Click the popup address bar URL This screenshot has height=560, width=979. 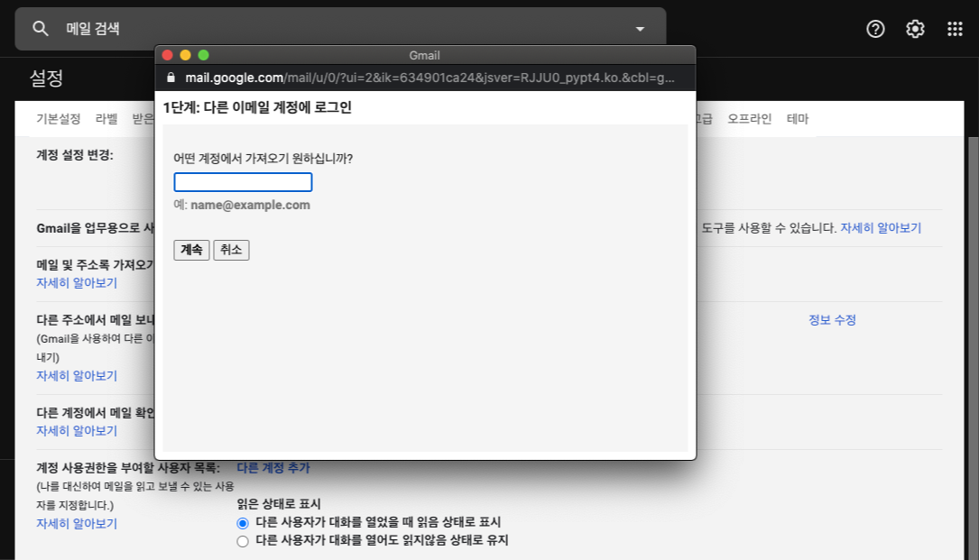pyautogui.click(x=429, y=78)
